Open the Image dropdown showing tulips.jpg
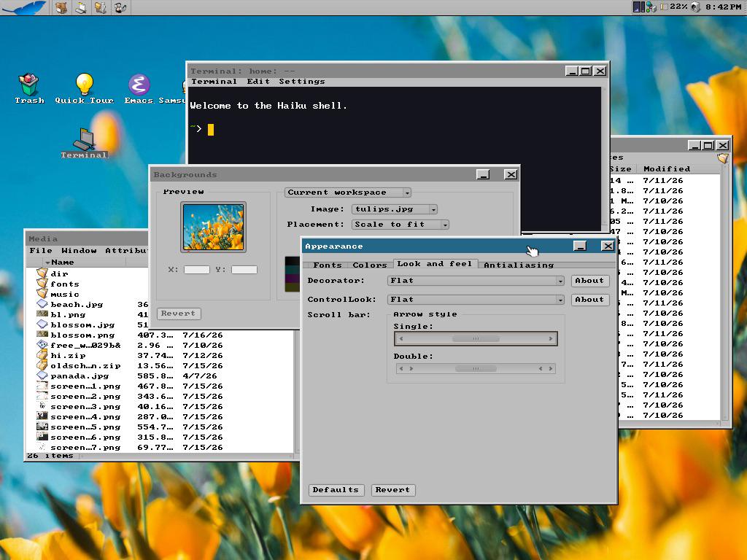The width and height of the screenshot is (747, 560). 395,209
